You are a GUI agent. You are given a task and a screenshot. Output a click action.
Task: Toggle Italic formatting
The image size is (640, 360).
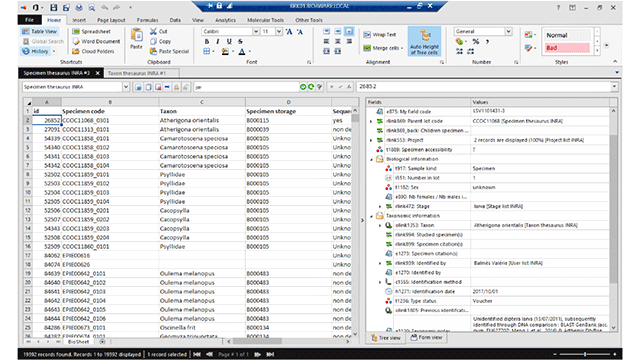pos(218,41)
